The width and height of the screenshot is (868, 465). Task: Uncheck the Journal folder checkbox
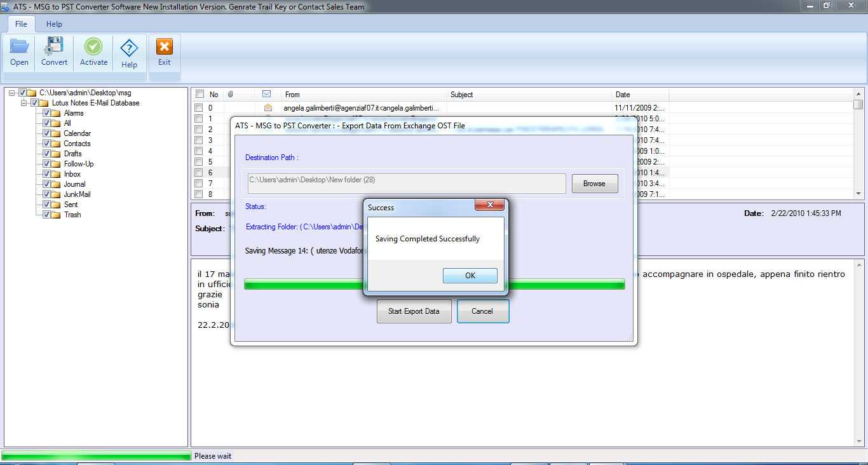46,184
